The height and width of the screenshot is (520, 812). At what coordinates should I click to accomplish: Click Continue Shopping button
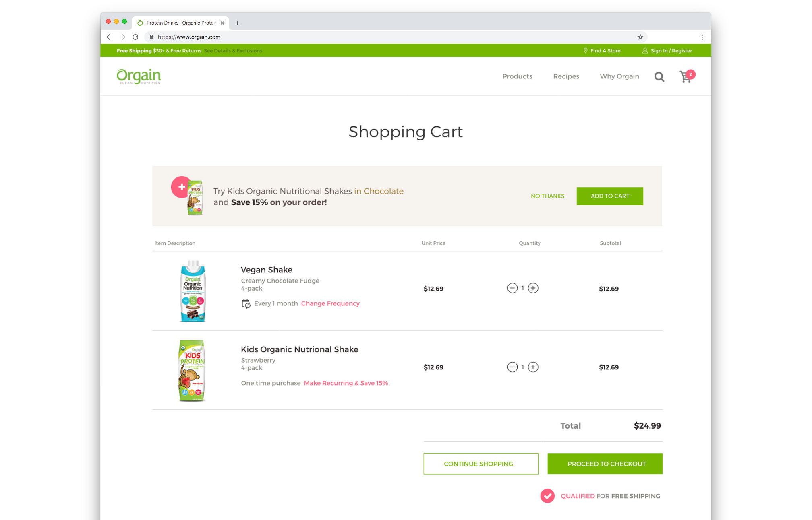[x=481, y=464]
